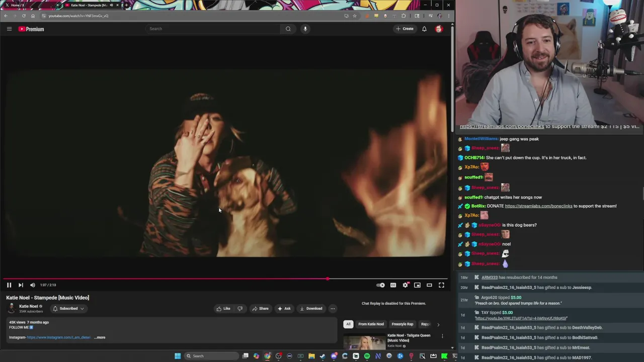Open a new browser tab

tap(126, 5)
